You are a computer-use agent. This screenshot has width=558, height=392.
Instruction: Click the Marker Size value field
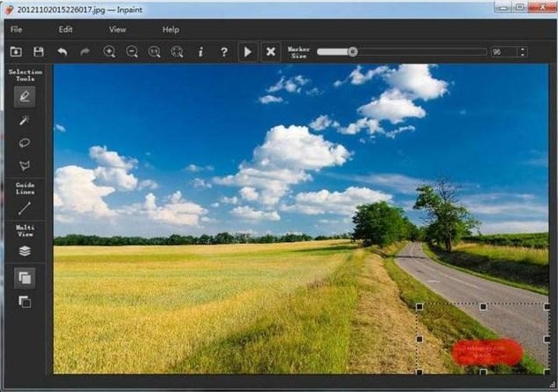click(503, 52)
